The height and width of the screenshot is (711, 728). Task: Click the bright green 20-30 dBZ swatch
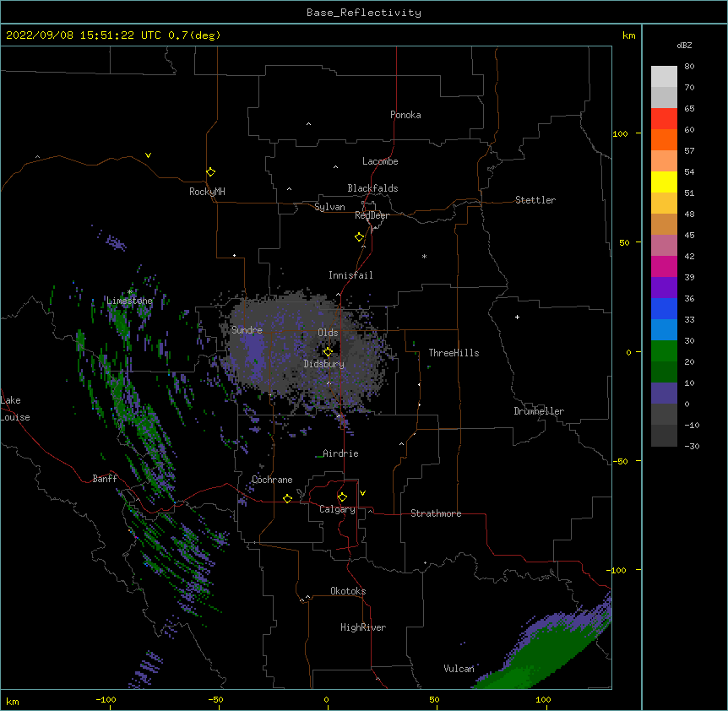[x=664, y=351]
